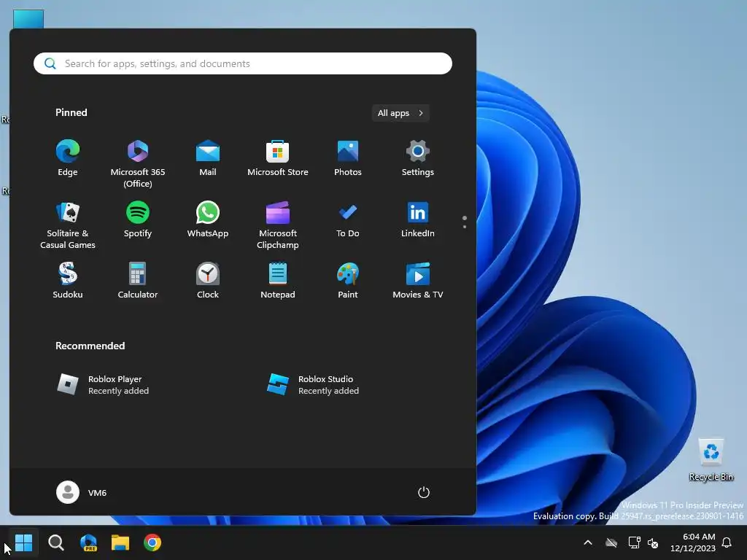Click the All apps button
This screenshot has width=747, height=560.
tap(400, 113)
